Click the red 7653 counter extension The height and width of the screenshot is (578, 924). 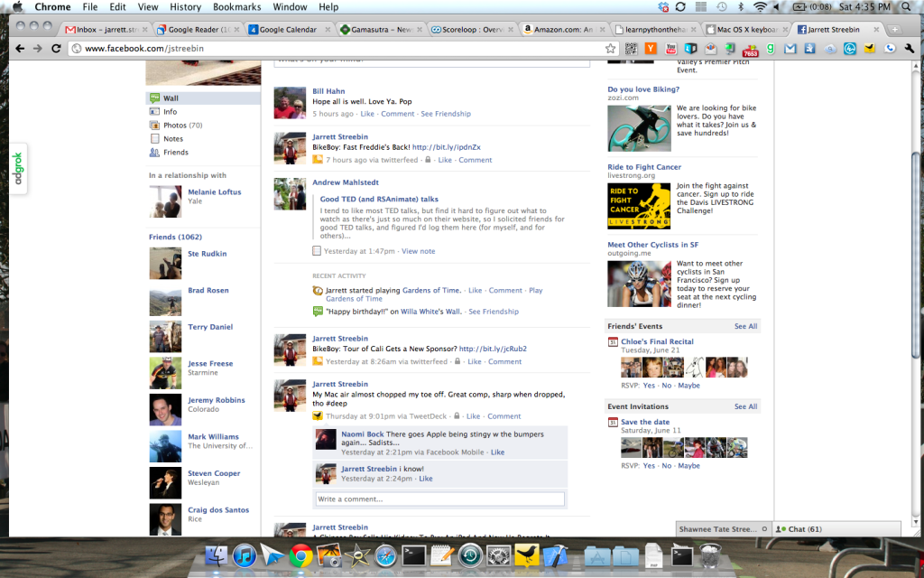[x=750, y=50]
